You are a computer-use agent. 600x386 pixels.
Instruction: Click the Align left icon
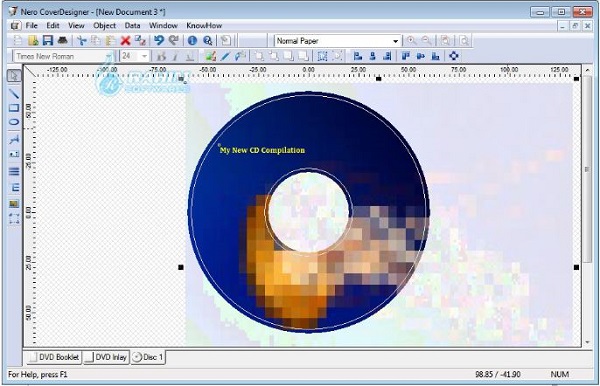pos(358,56)
